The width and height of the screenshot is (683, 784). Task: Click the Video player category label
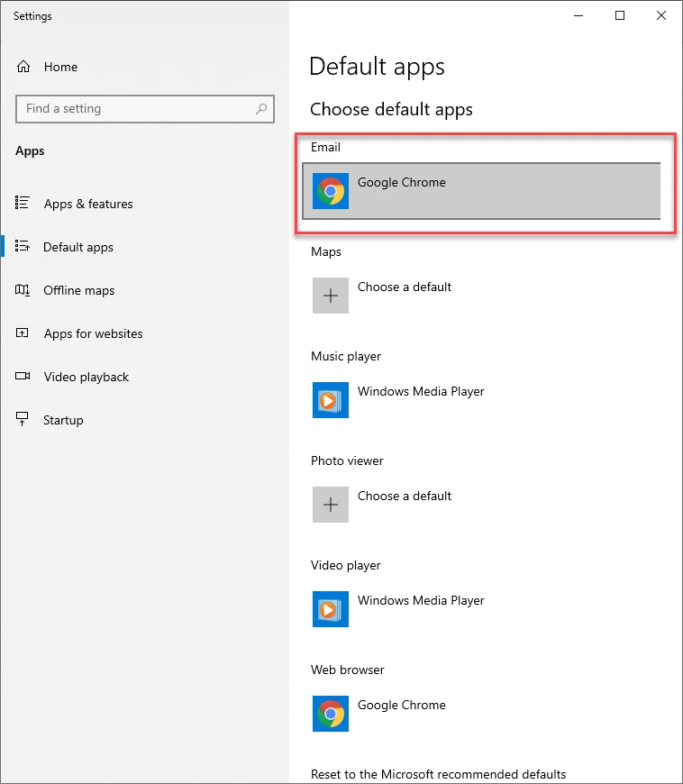pos(345,566)
